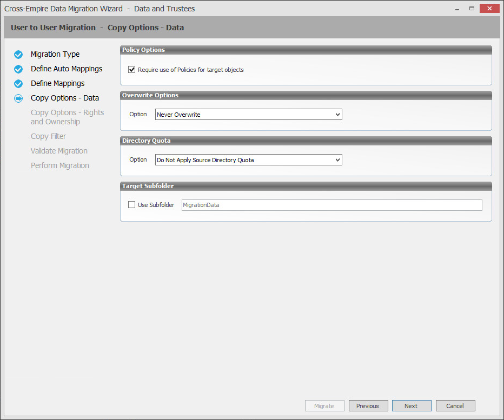Enable the Use Subfolder checkbox
The width and height of the screenshot is (504, 420).
(132, 205)
